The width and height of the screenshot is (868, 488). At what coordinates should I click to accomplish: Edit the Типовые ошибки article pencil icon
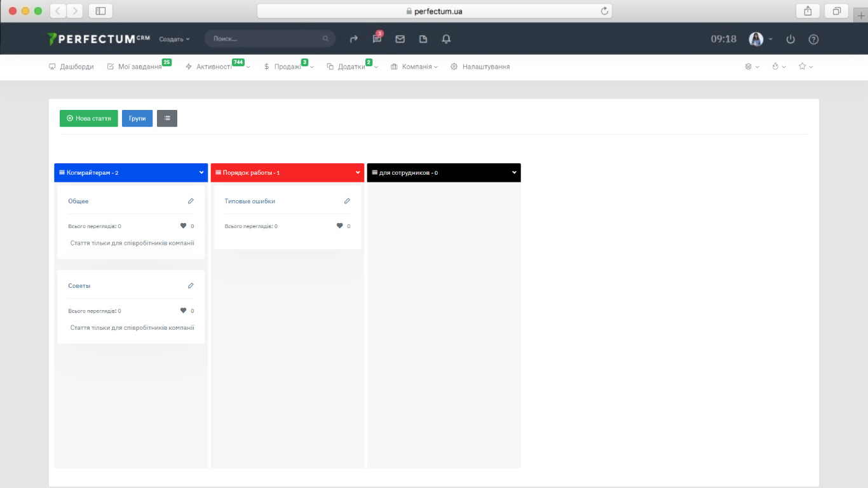point(347,201)
